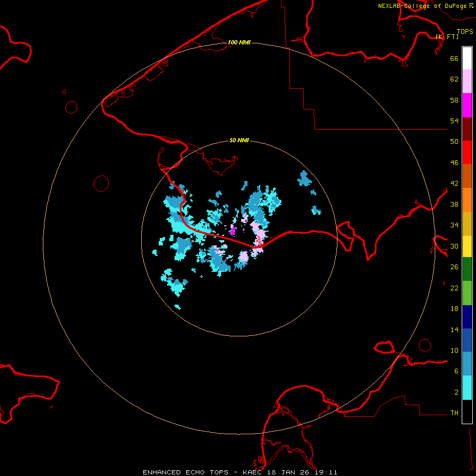Click the bright yellow legend swatch
Screen dimensions: 476x476
[467, 246]
